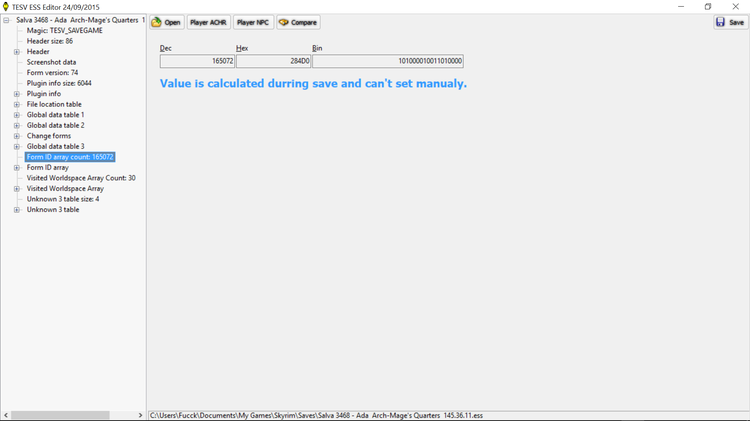This screenshot has height=421, width=750.
Task: Open a save file with Open button
Action: 167,22
